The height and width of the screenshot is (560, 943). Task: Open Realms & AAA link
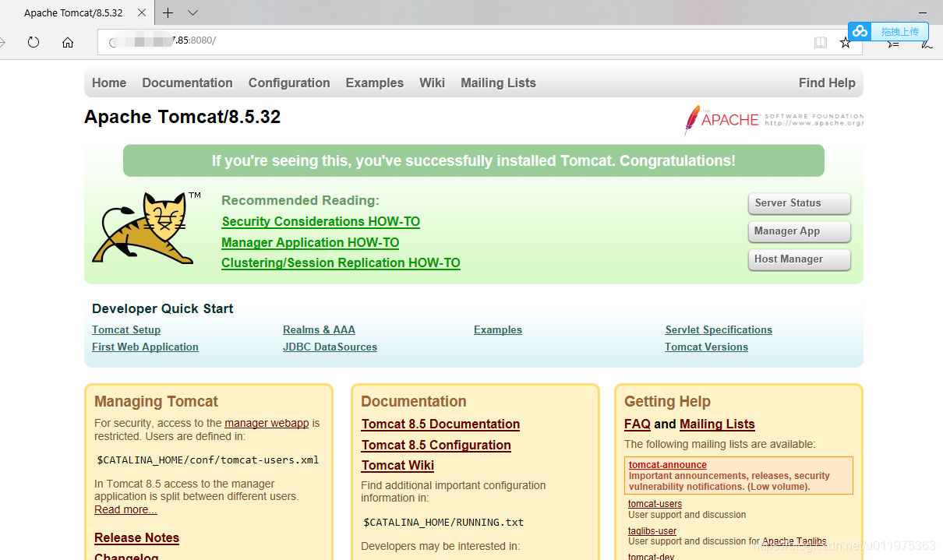click(x=319, y=330)
